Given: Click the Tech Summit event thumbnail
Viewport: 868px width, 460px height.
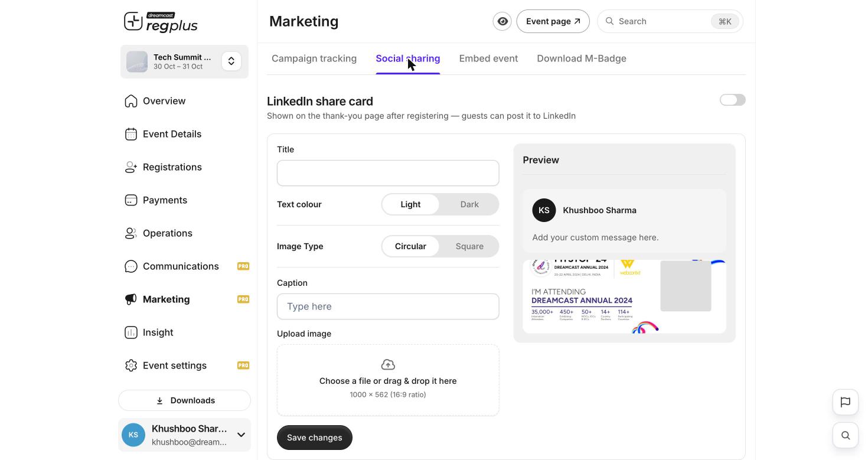Looking at the screenshot, I should [x=137, y=61].
